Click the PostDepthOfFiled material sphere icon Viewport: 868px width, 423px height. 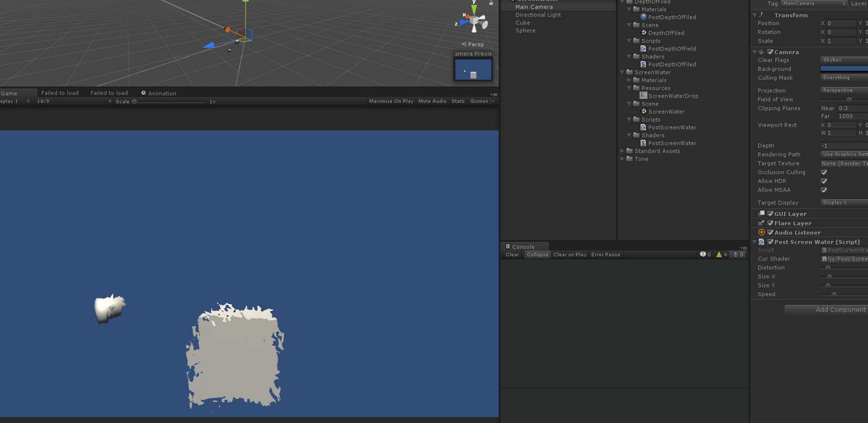coord(643,17)
